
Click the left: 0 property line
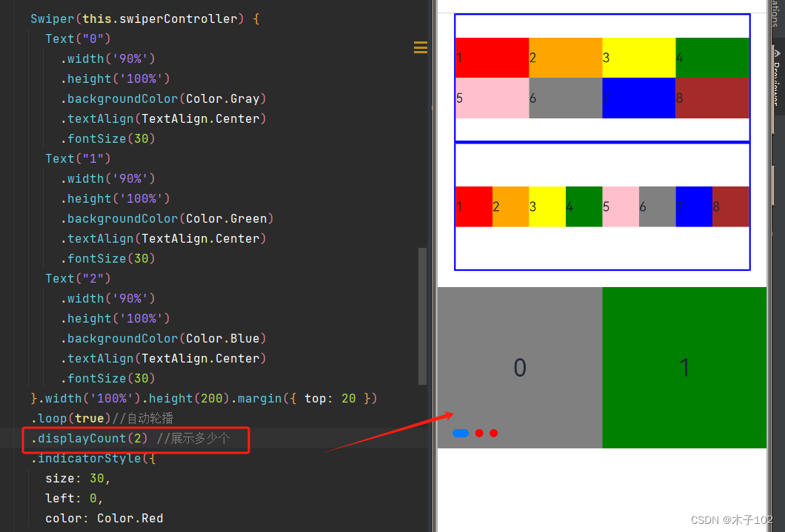click(74, 499)
